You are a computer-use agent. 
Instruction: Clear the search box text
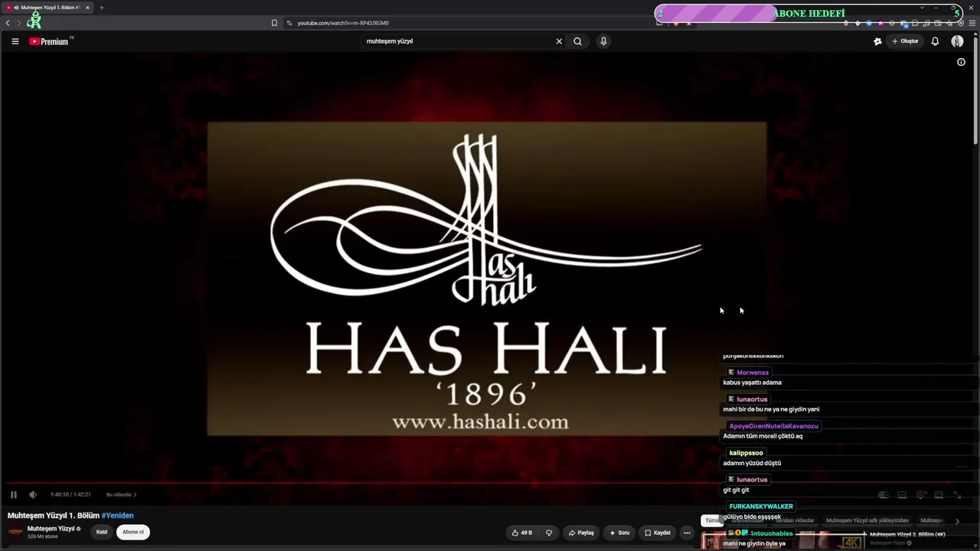[x=559, y=41]
